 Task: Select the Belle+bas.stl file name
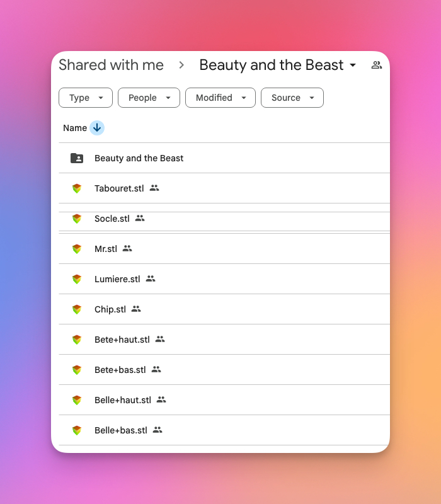121,430
